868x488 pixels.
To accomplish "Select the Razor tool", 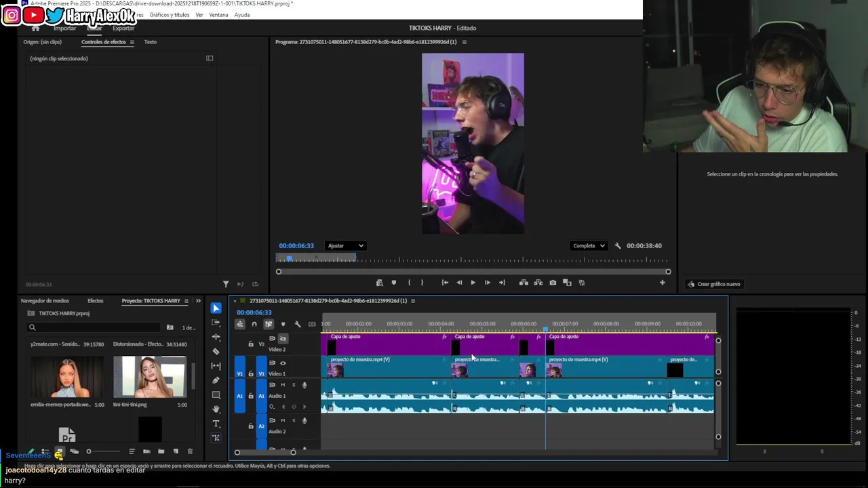I will pos(216,351).
